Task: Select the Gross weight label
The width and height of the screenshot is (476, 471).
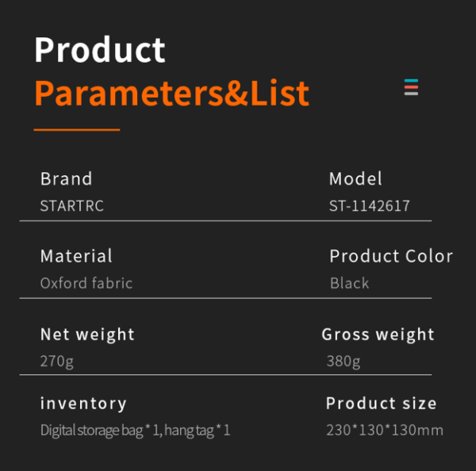Action: pyautogui.click(x=378, y=335)
